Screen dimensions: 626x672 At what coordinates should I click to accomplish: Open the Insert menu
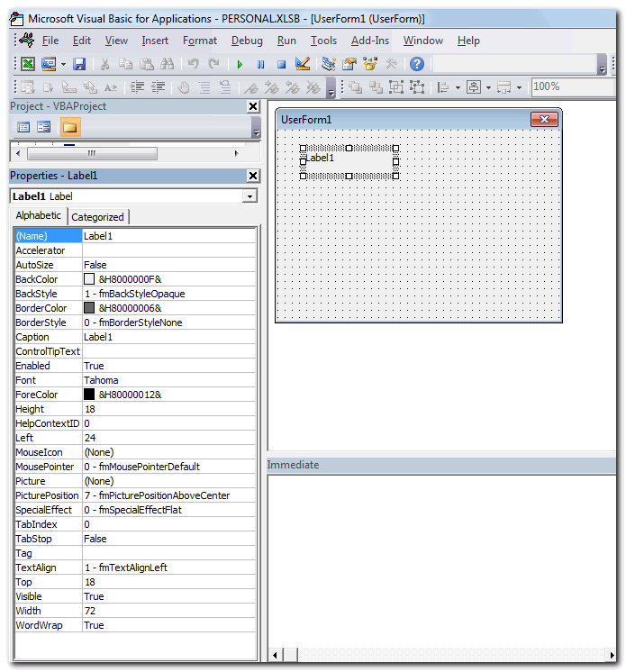pyautogui.click(x=155, y=41)
